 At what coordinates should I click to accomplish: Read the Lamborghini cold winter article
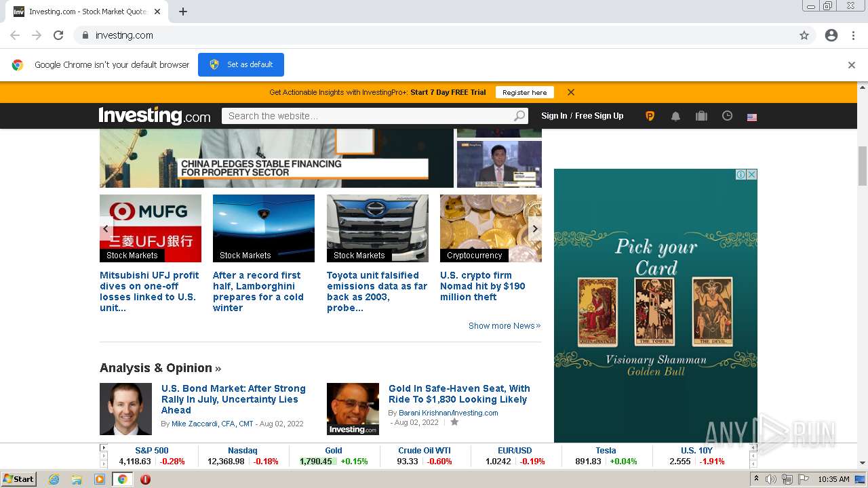tap(258, 291)
